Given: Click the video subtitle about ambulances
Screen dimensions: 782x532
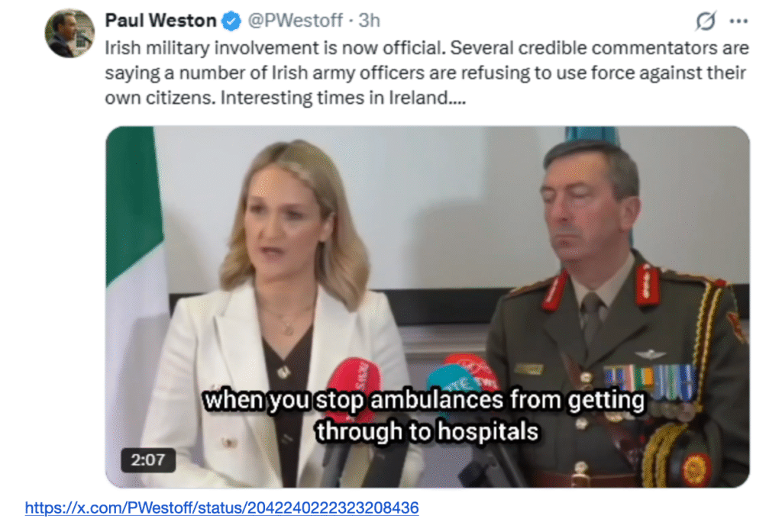Looking at the screenshot, I should coord(425,415).
